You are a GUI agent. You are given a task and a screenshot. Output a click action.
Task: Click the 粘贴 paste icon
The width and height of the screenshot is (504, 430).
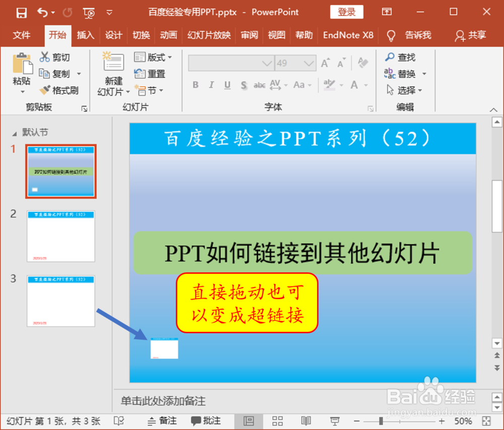point(22,63)
